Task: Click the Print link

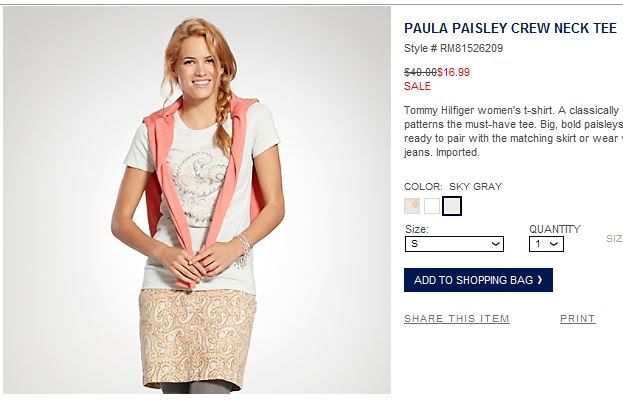Action: (578, 319)
